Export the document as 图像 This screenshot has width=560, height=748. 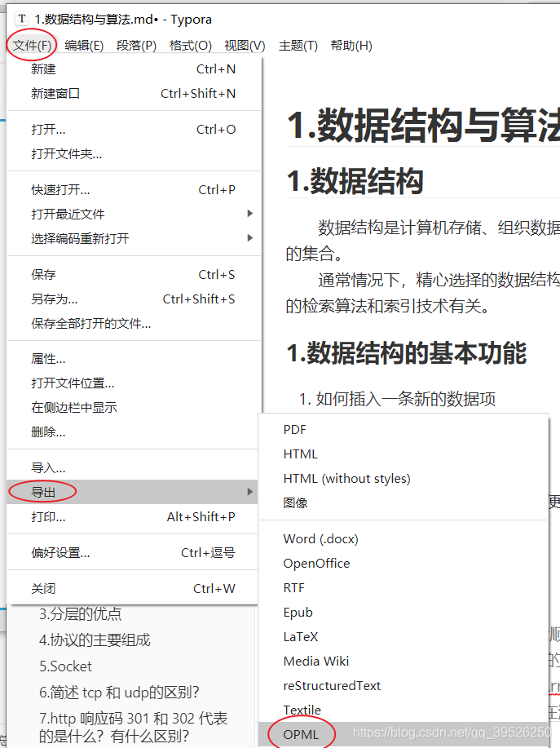403,502
